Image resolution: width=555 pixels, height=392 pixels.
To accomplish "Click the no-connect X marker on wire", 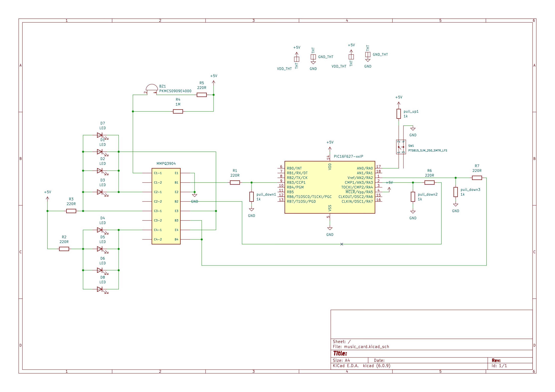I will pyautogui.click(x=342, y=244).
